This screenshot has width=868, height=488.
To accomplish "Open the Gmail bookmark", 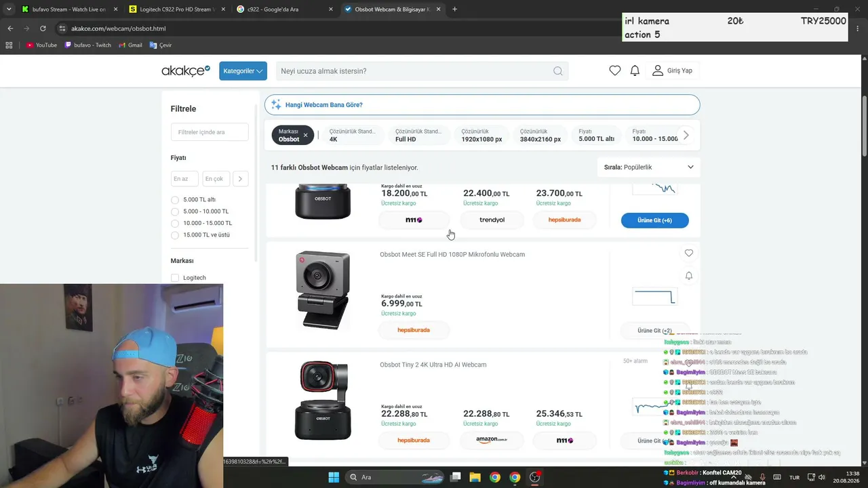I will 130,45.
